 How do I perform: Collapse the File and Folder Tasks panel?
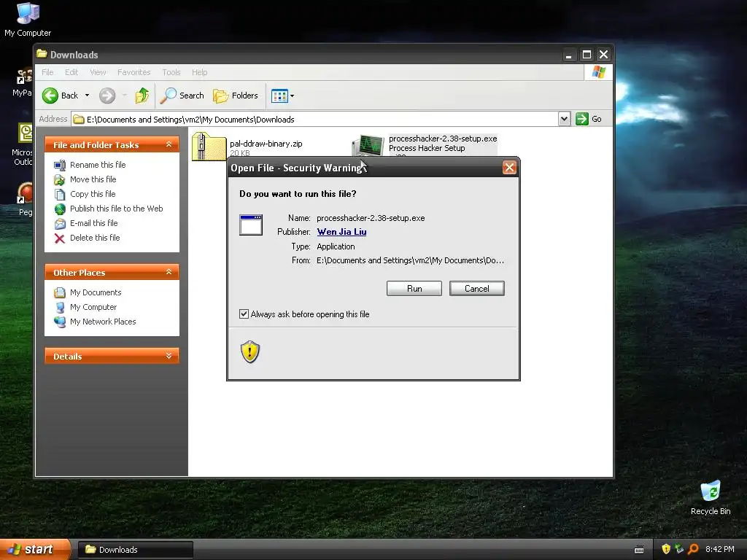coord(169,144)
